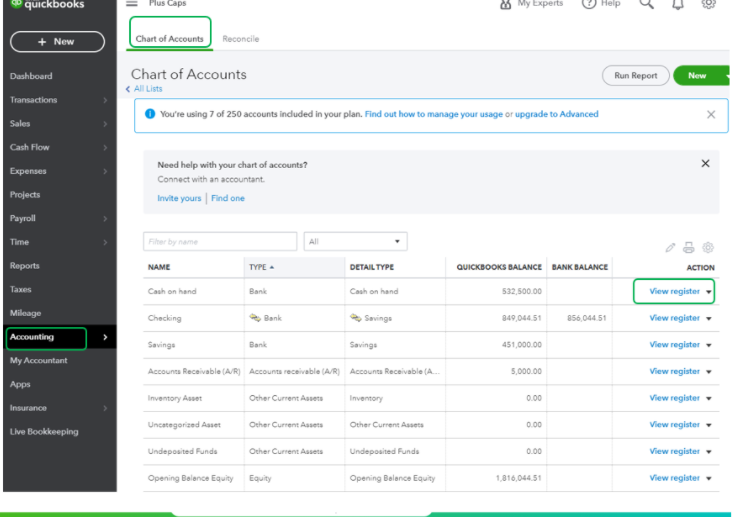
Task: Click the Filter by name field
Action: (x=220, y=241)
